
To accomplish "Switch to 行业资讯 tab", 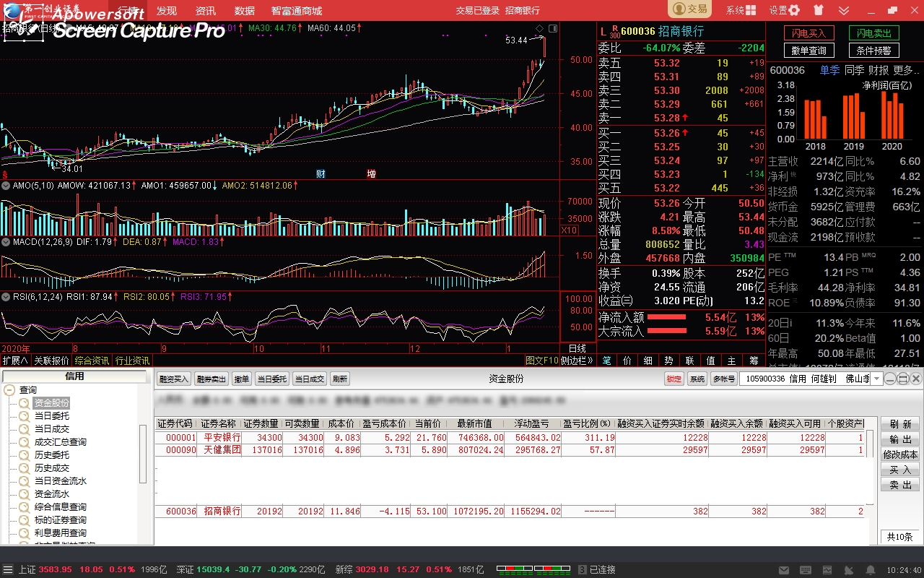I will click(x=132, y=361).
